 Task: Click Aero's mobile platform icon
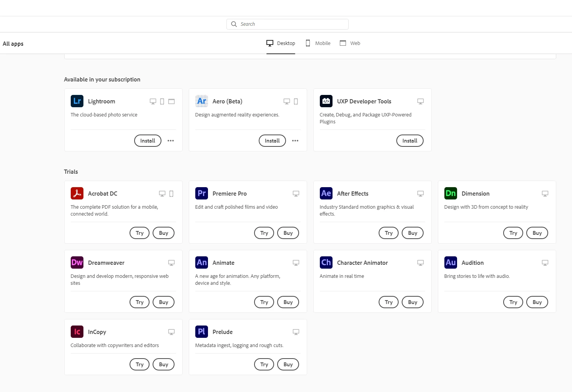[x=296, y=101]
